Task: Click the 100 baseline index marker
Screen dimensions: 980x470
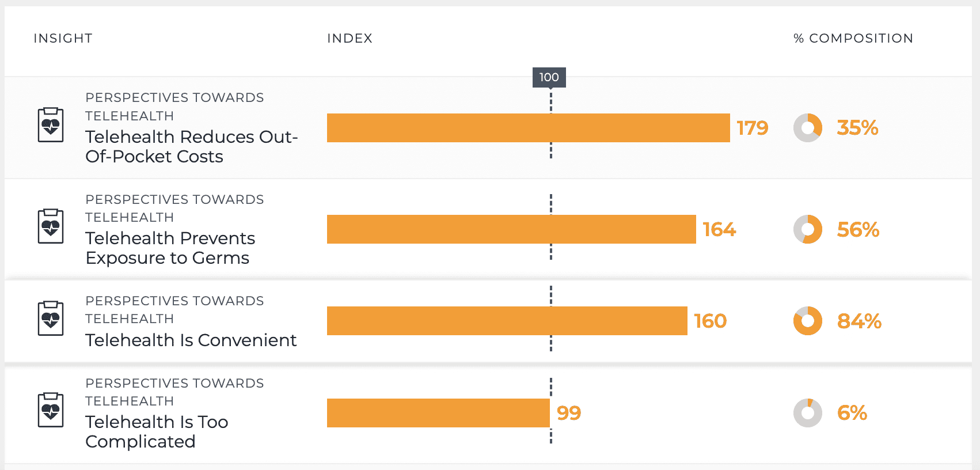Action: [549, 77]
